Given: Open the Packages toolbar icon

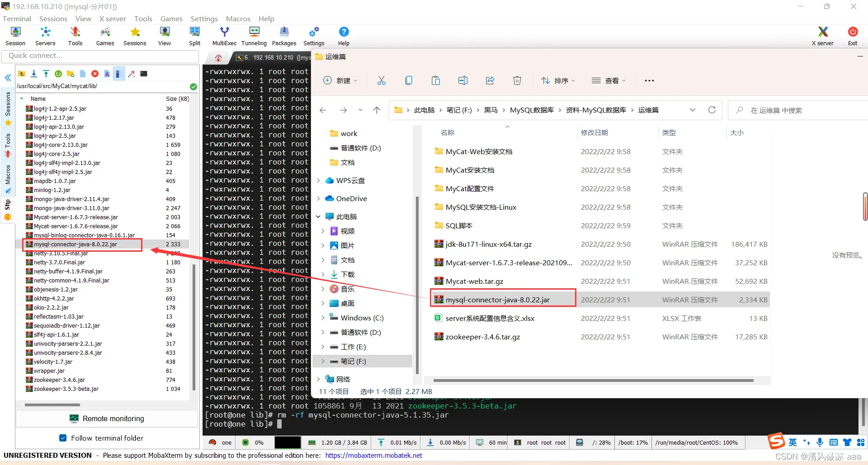Looking at the screenshot, I should 284,36.
